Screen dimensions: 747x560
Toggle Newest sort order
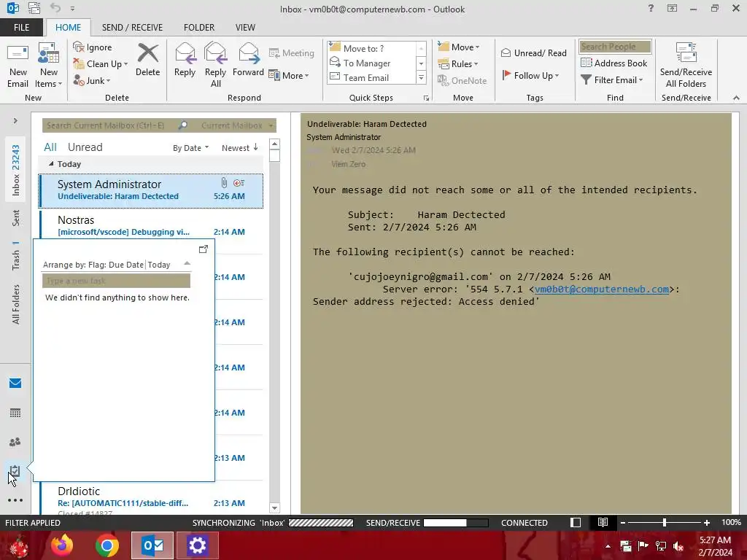point(239,148)
